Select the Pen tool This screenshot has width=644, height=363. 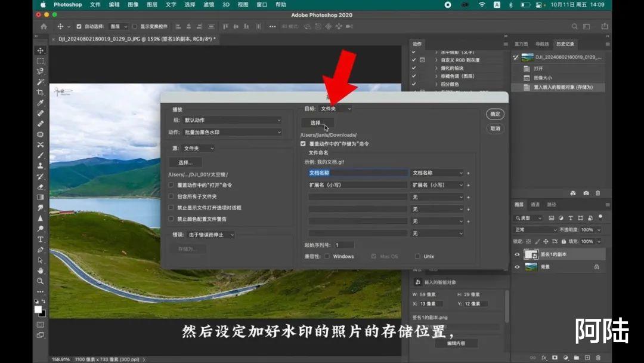pyautogui.click(x=41, y=250)
